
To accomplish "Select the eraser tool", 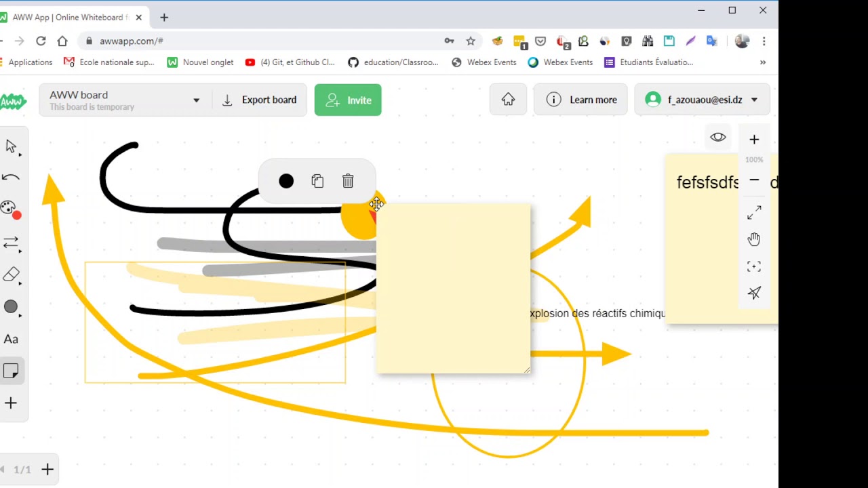I will [x=11, y=274].
